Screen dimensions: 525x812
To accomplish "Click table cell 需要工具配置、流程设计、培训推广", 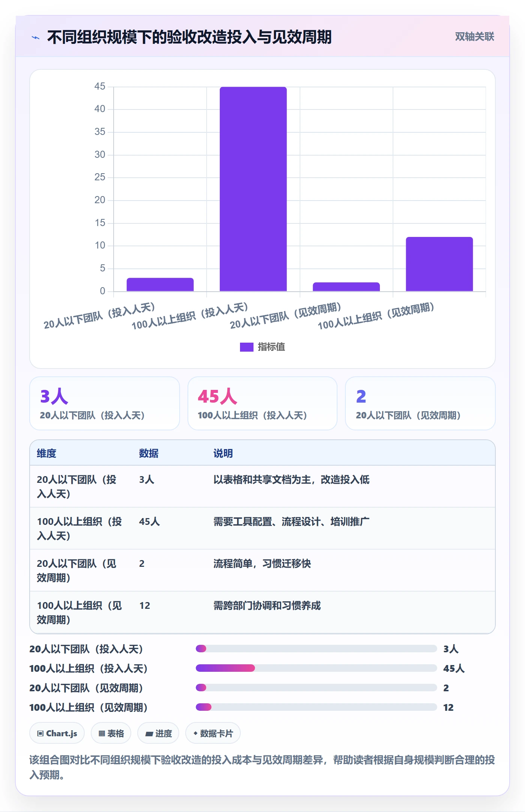I will (291, 521).
